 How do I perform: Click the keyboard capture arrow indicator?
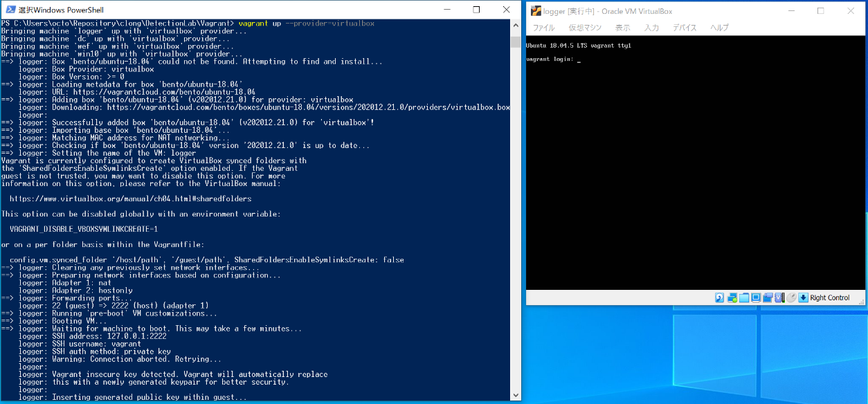[x=803, y=297]
